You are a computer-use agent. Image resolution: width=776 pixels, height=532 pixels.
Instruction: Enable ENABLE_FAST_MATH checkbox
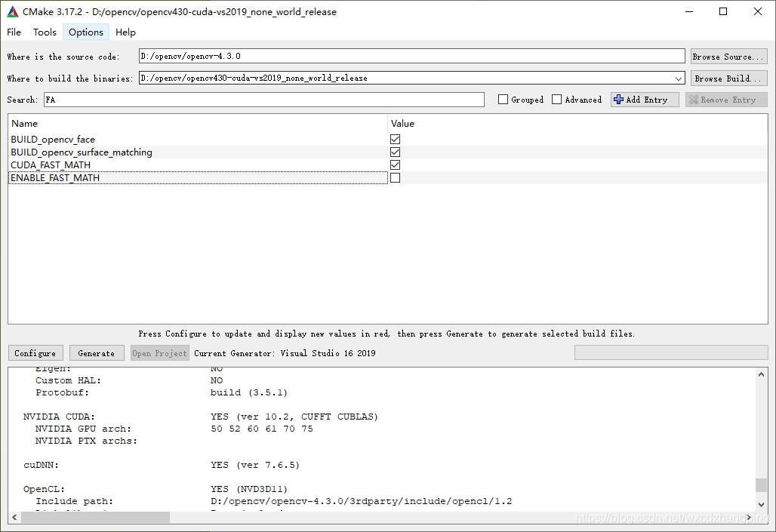coord(395,177)
